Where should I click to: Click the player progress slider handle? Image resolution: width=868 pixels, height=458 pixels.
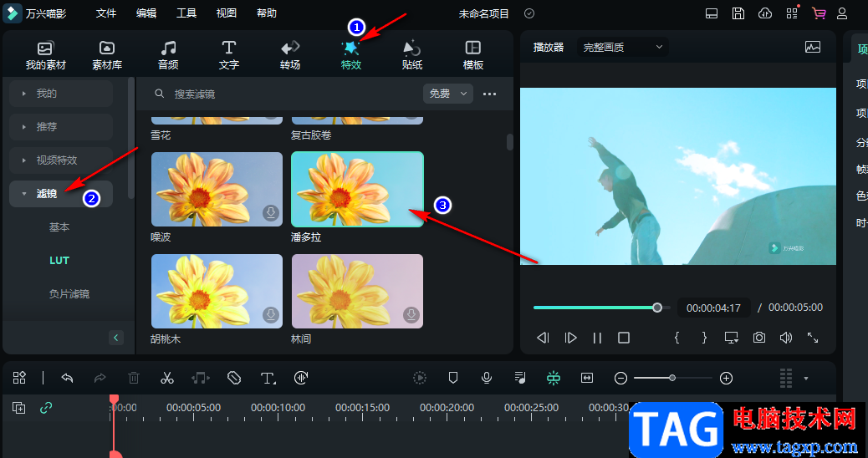pos(657,308)
